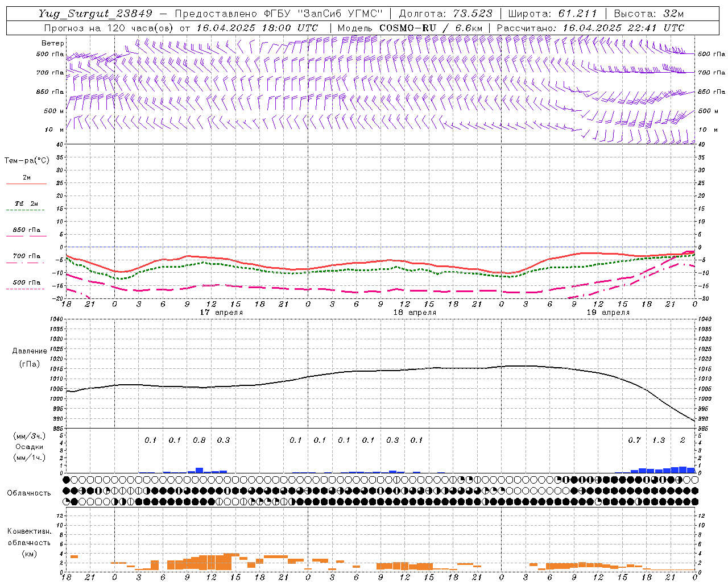Select the provider text ФГБУ "ЗапСиб УГМС"
This screenshot has height=582, width=728.
[x=322, y=14]
